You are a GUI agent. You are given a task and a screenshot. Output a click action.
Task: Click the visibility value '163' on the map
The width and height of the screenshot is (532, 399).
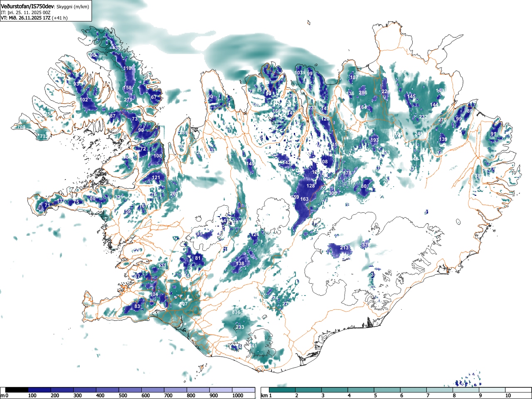click(305, 199)
